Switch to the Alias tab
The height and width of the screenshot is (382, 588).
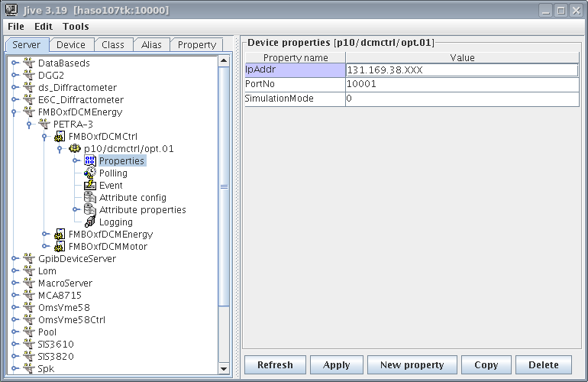[151, 44]
